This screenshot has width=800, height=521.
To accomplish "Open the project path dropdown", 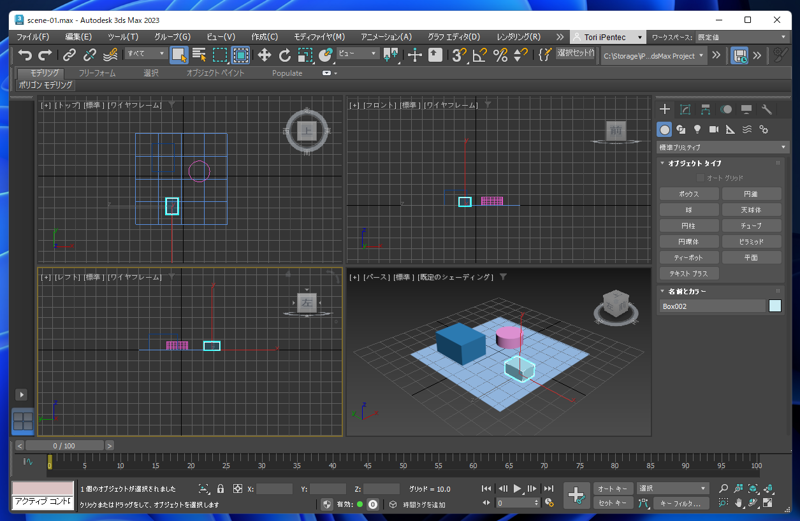I will click(654, 56).
